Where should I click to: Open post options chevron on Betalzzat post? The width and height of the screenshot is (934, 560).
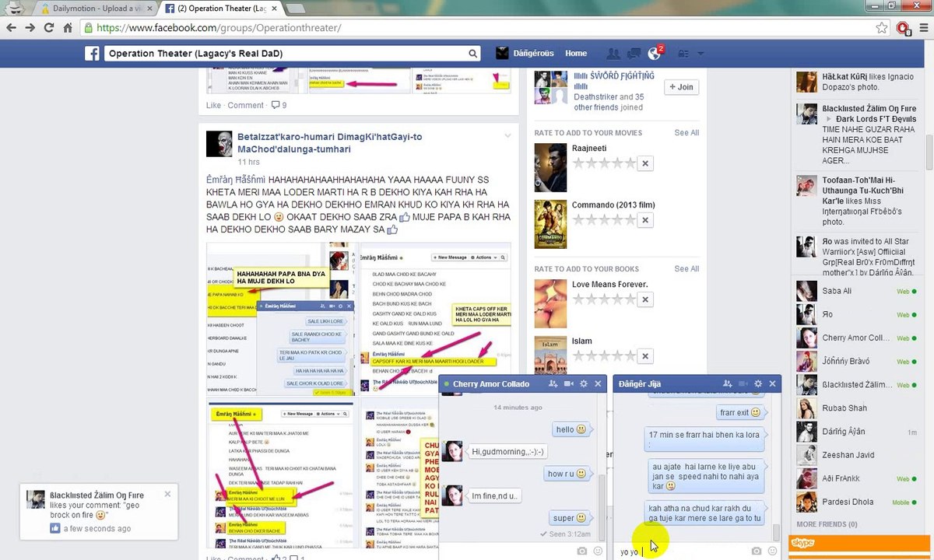[x=507, y=136]
